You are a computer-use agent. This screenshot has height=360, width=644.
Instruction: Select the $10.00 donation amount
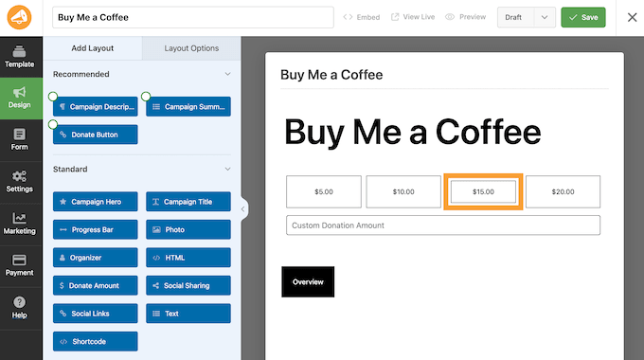click(403, 191)
